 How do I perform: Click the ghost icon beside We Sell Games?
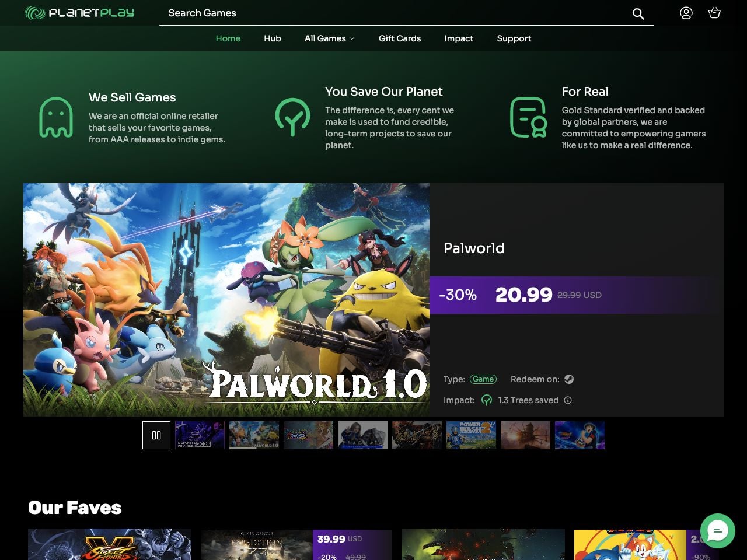tap(56, 117)
